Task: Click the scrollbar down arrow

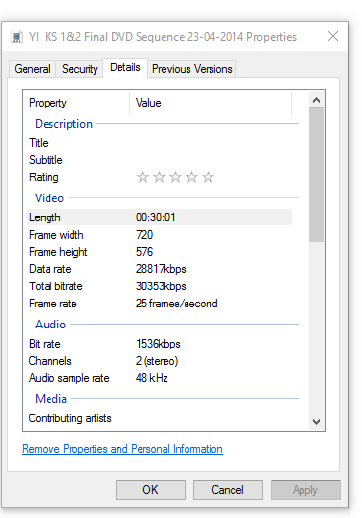Action: (x=316, y=422)
